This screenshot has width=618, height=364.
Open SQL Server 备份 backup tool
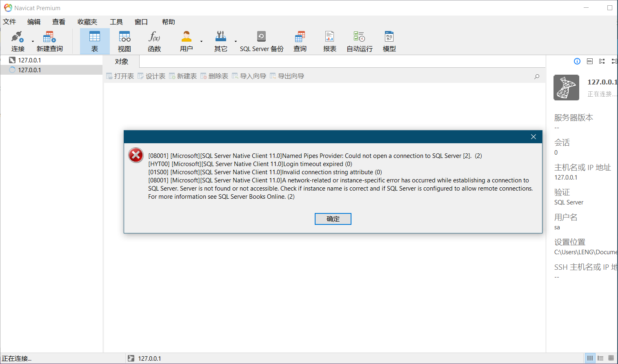click(262, 41)
